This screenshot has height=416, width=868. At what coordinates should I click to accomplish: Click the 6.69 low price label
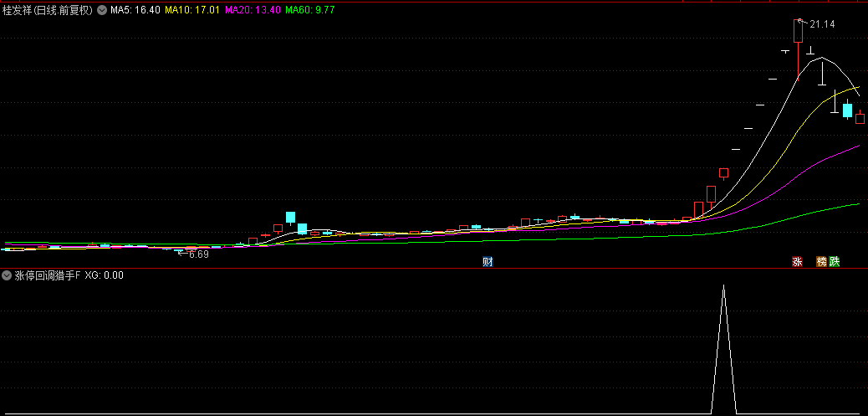coord(199,254)
